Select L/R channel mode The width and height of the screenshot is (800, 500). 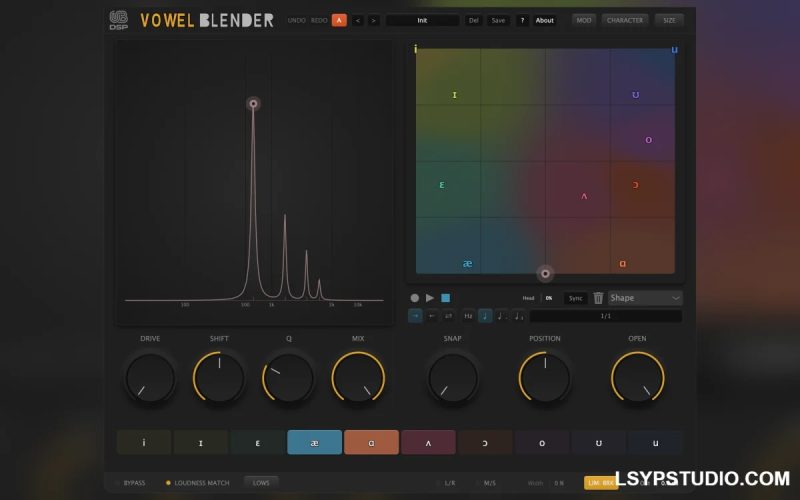coord(446,483)
